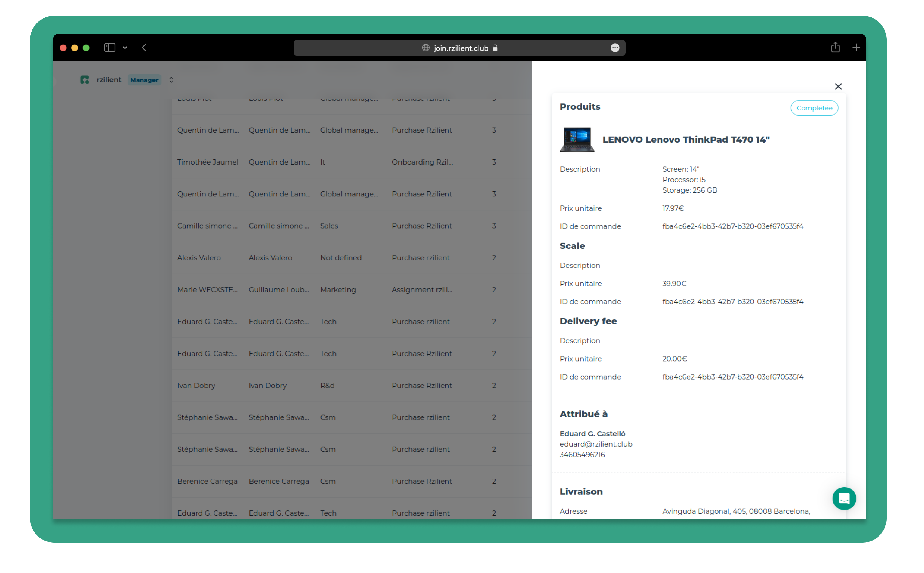Click the eduard@rzilient.club email

pos(596,444)
